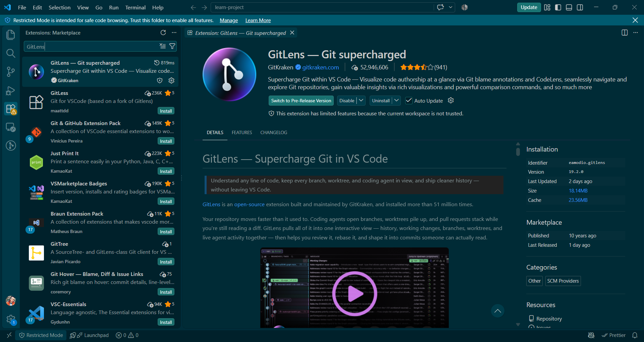Open GitLens extension settings gear beside Auto Update

click(451, 101)
